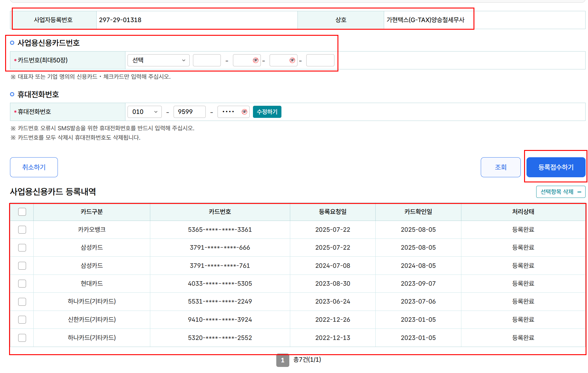Expand the 010 phone prefix dropdown

(x=145, y=112)
